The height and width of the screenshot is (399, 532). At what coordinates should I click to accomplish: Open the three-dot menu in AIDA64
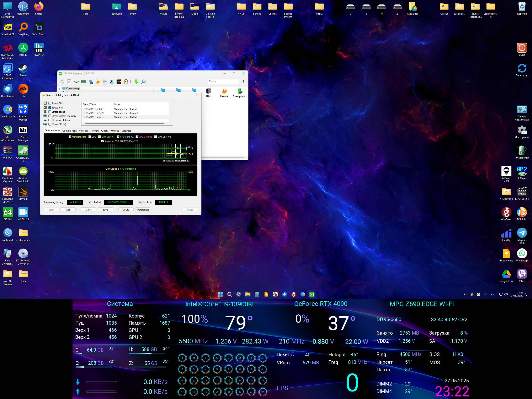pyautogui.click(x=243, y=82)
